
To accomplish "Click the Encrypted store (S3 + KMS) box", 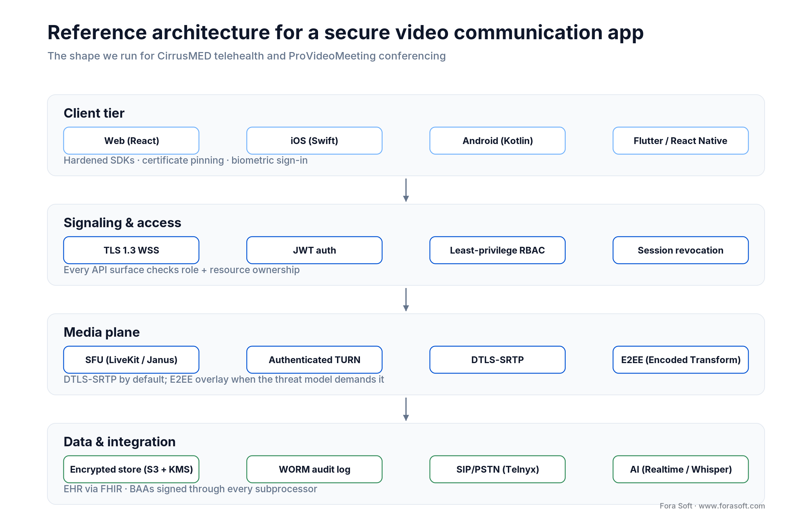I will click(x=131, y=469).
